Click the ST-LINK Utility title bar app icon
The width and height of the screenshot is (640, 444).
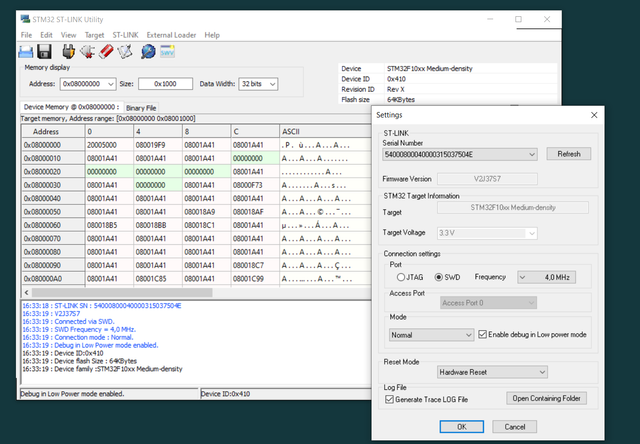(25, 19)
